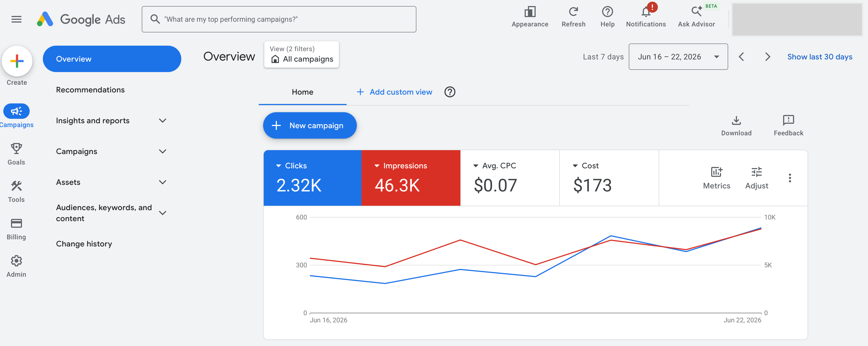Viewport: 868px width, 346px height.
Task: Click help icon beside Add custom view
Action: 449,92
